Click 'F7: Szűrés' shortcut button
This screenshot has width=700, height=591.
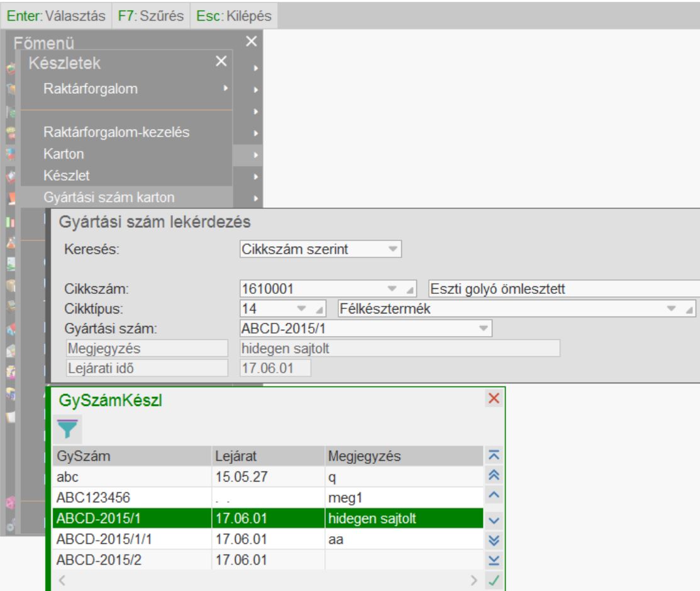(151, 16)
